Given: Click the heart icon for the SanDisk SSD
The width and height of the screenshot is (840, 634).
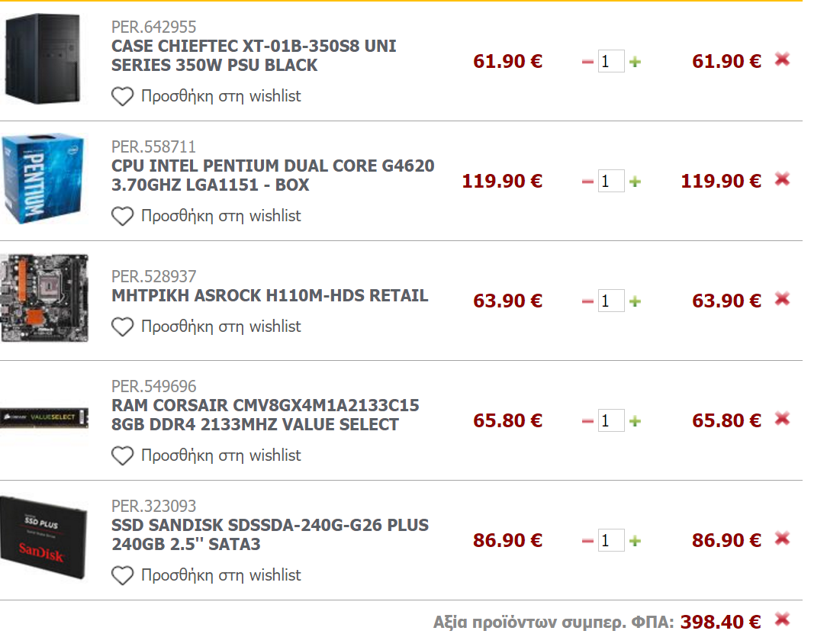Looking at the screenshot, I should tap(123, 575).
